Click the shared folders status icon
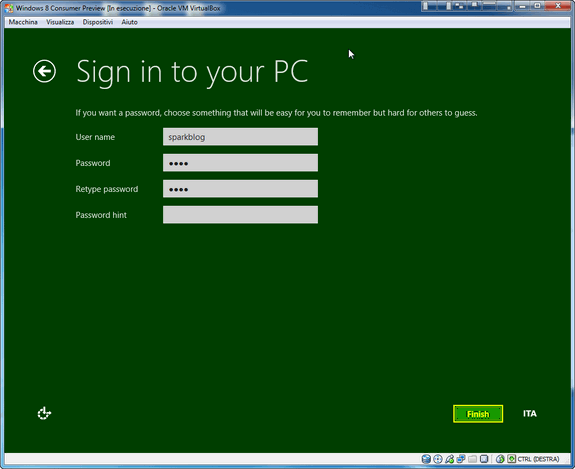The height and width of the screenshot is (469, 575). point(473,459)
